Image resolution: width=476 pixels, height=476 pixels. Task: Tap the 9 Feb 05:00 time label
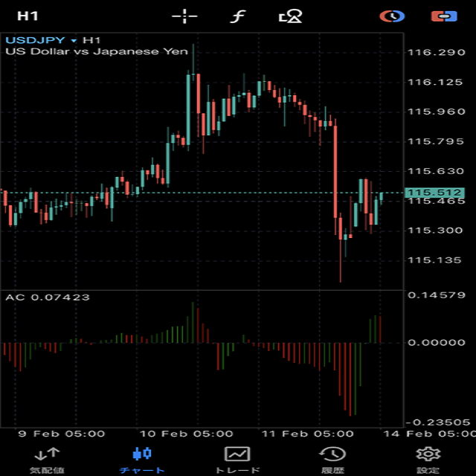[x=62, y=434]
